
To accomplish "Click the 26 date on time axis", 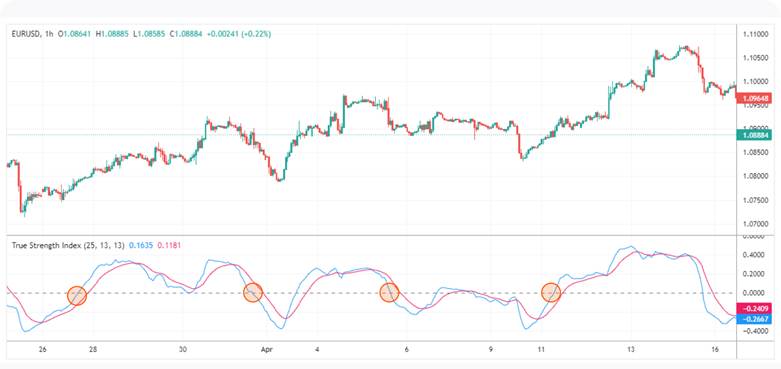I will pos(42,350).
